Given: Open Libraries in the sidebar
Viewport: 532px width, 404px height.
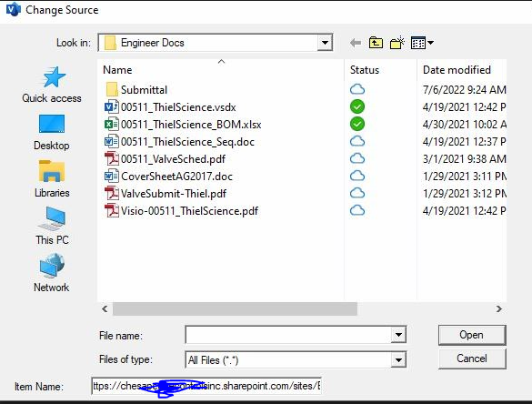Looking at the screenshot, I should tap(52, 179).
